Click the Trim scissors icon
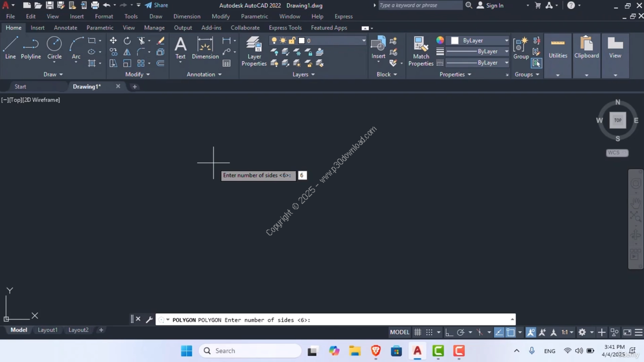Screen dimensions: 644x362 tap(141, 41)
